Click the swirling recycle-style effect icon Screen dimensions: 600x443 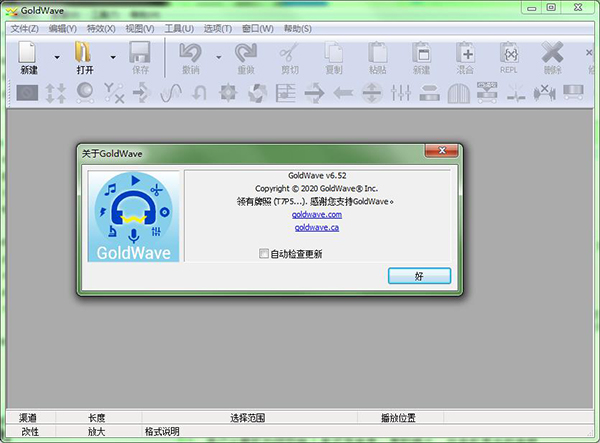257,93
